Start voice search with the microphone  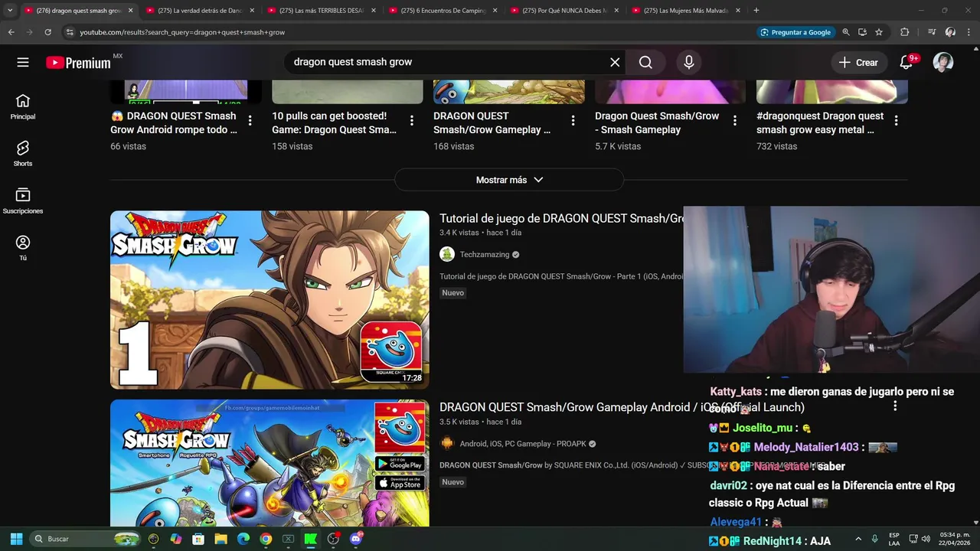tap(688, 62)
